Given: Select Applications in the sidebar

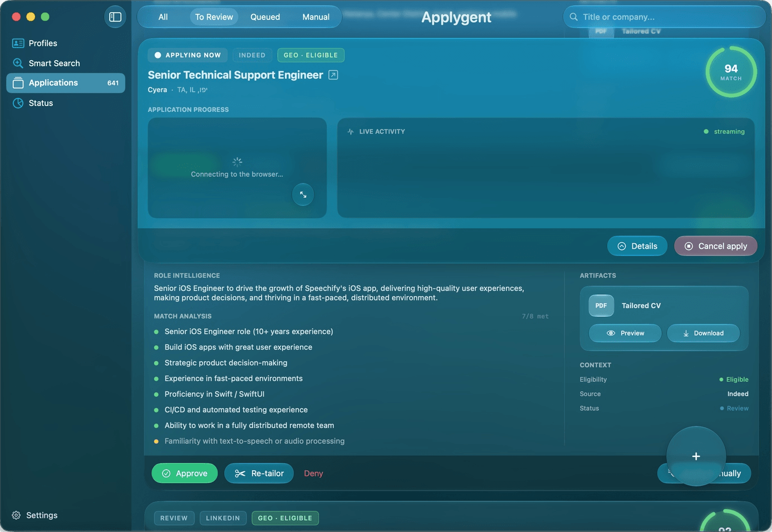Looking at the screenshot, I should tap(66, 83).
